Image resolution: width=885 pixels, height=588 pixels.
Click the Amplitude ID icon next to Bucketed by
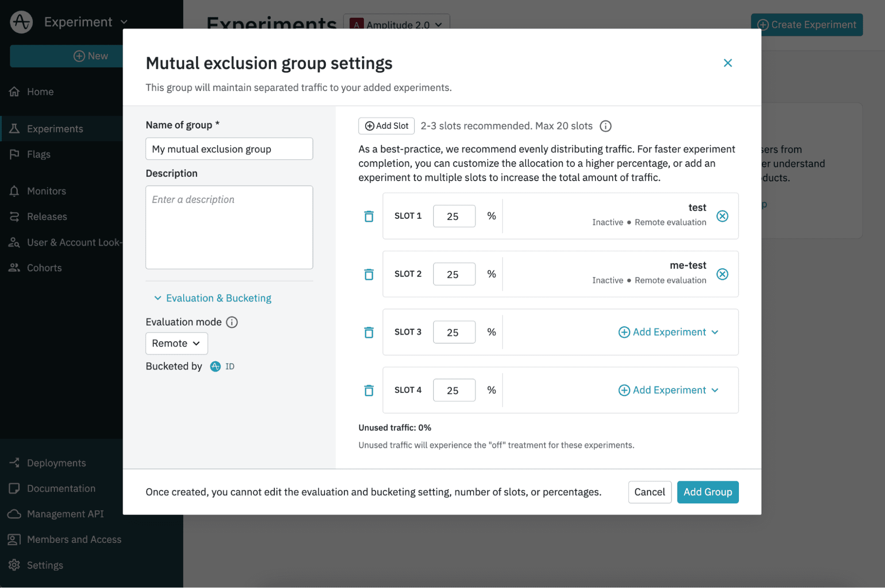[215, 366]
